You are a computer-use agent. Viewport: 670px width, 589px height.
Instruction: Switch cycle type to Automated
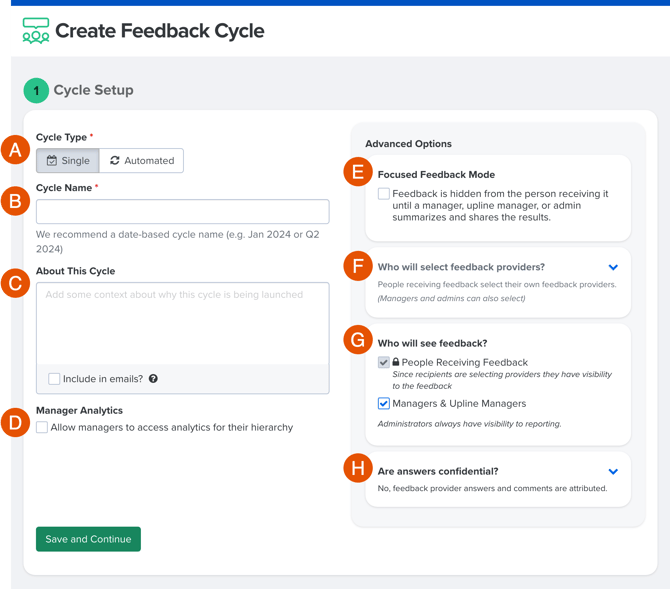(x=141, y=161)
